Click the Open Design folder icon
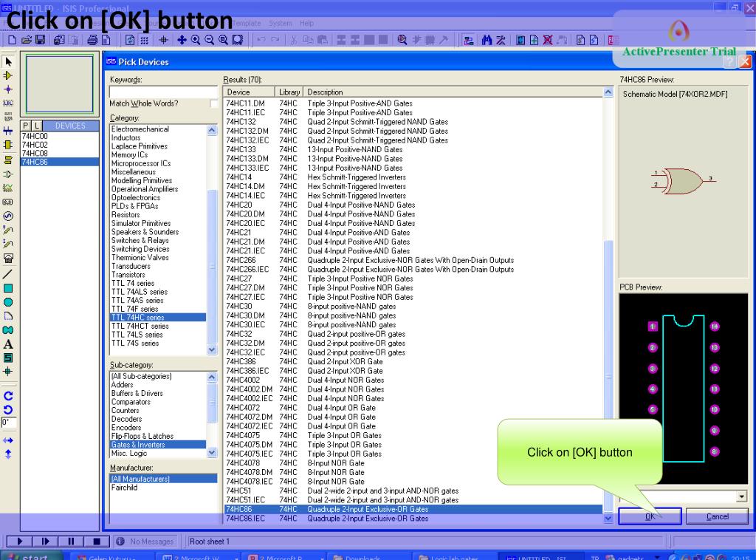This screenshot has width=756, height=560. (27, 40)
